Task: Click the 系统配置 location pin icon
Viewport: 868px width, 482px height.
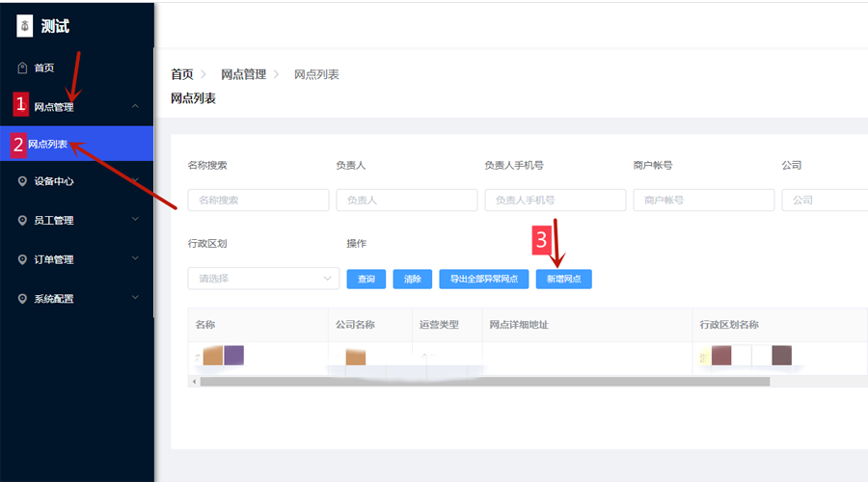Action: (x=22, y=299)
